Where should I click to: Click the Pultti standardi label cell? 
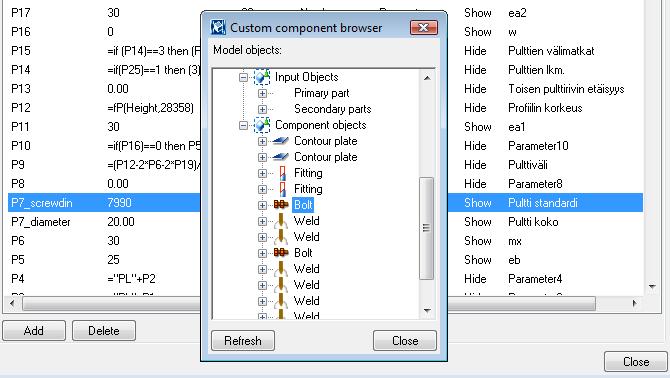coord(543,203)
